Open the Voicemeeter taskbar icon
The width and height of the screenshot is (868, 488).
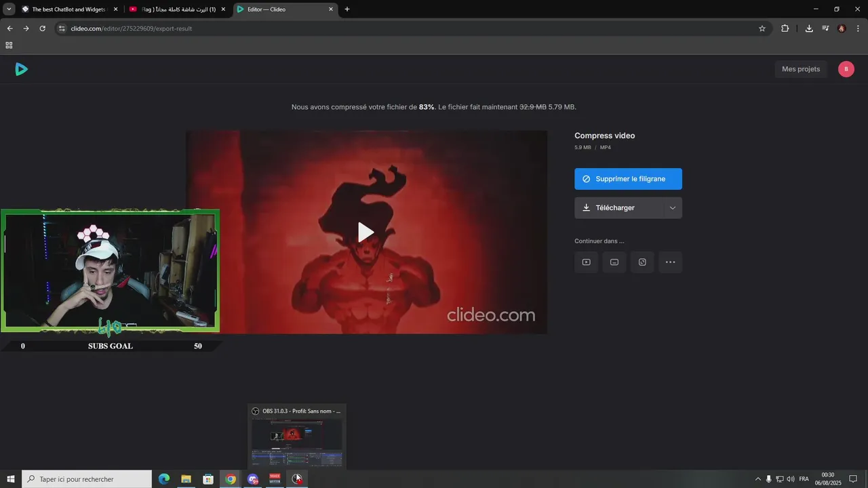(275, 479)
